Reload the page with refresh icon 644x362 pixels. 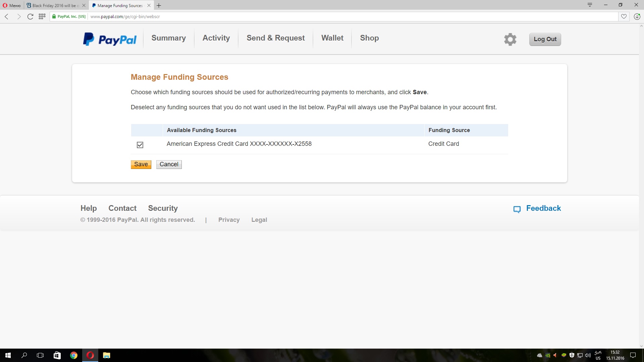30,16
